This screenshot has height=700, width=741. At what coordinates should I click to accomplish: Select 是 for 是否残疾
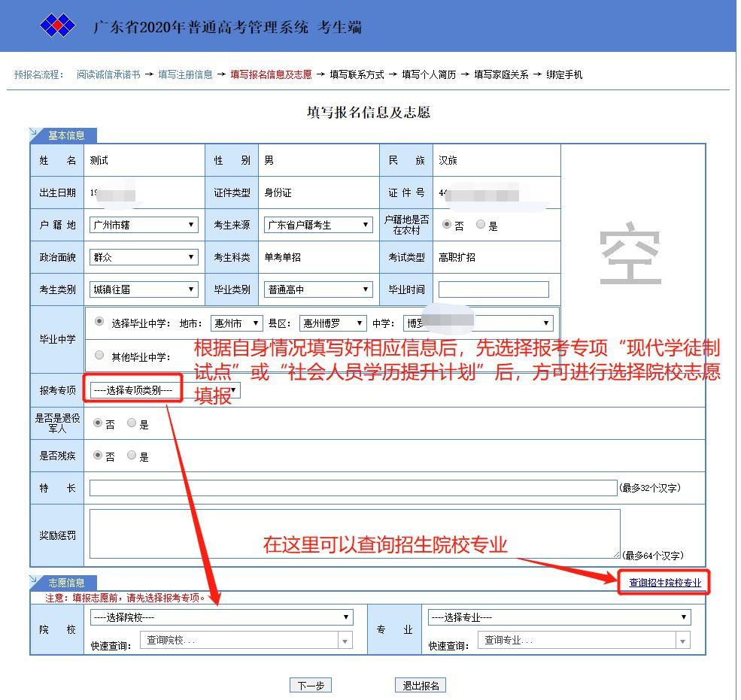(x=132, y=456)
